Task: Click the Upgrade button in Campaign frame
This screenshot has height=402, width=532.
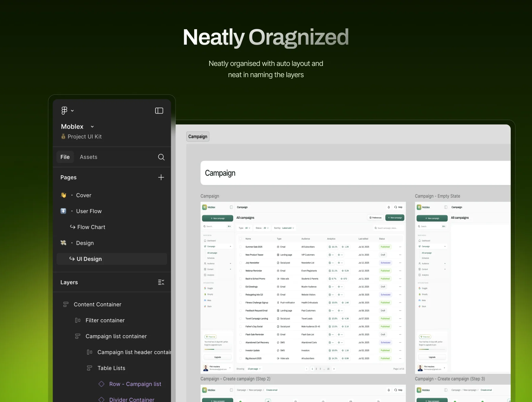Action: (x=218, y=357)
